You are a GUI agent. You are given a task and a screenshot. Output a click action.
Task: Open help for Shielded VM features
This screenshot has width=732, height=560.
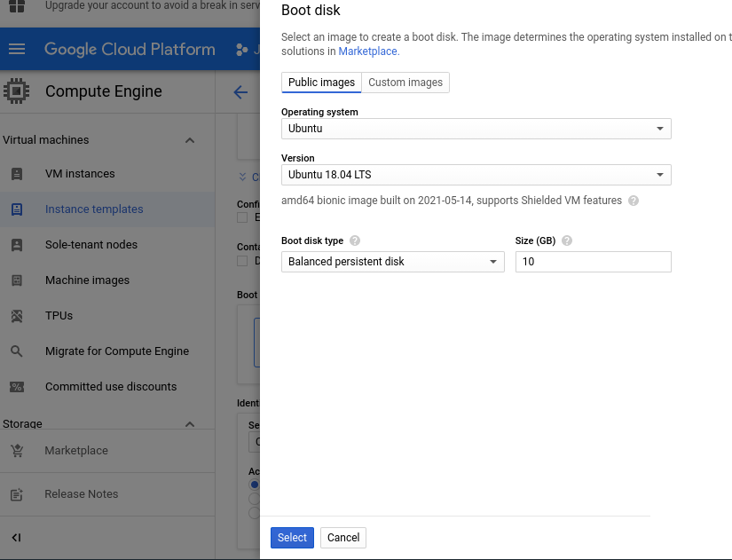[x=633, y=201]
